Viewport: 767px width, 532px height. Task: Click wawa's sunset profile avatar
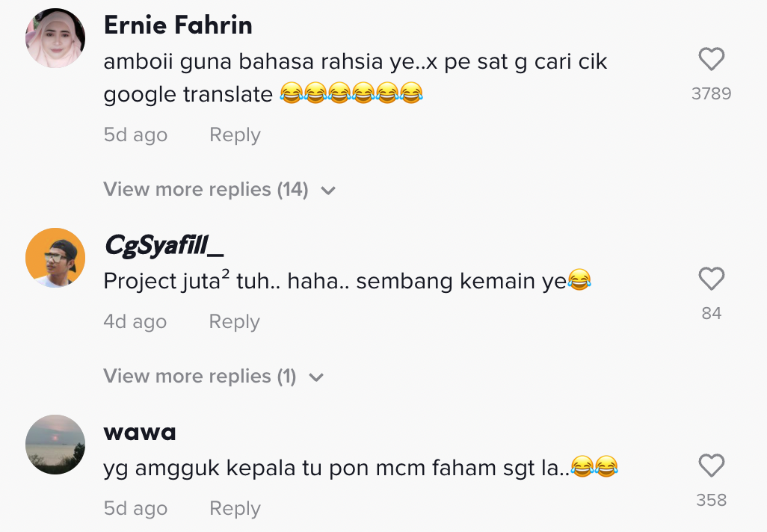pos(55,445)
